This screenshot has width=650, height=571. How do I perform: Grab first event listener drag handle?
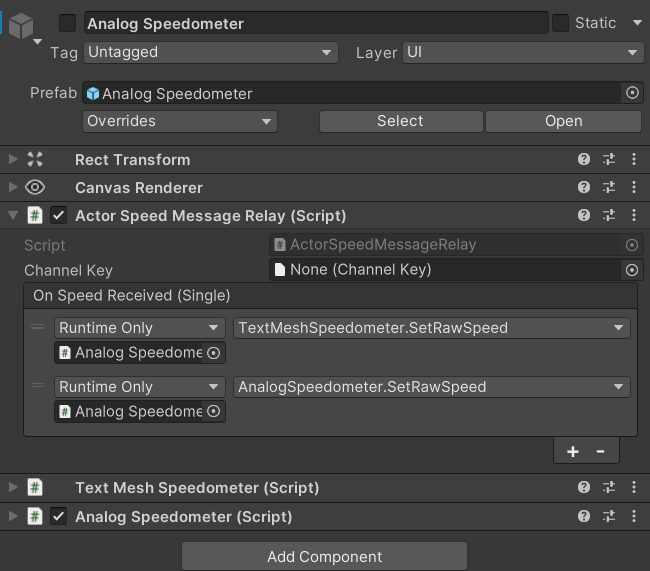click(x=37, y=327)
